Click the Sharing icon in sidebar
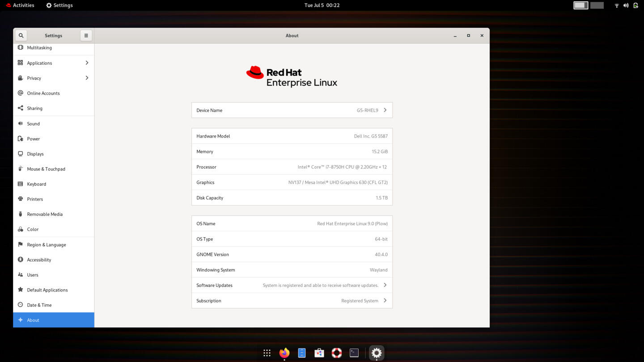This screenshot has width=644, height=362. click(20, 108)
